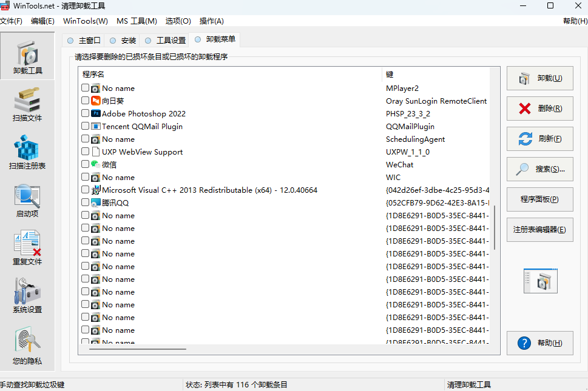
Task: Open the 扫描注册表 sidebar tool
Action: (x=27, y=152)
